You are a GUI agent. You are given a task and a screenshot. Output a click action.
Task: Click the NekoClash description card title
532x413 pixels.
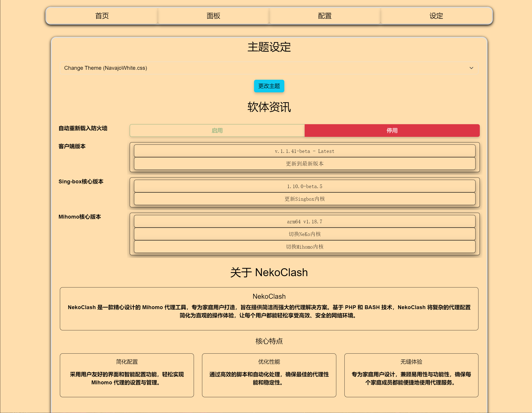click(x=269, y=296)
